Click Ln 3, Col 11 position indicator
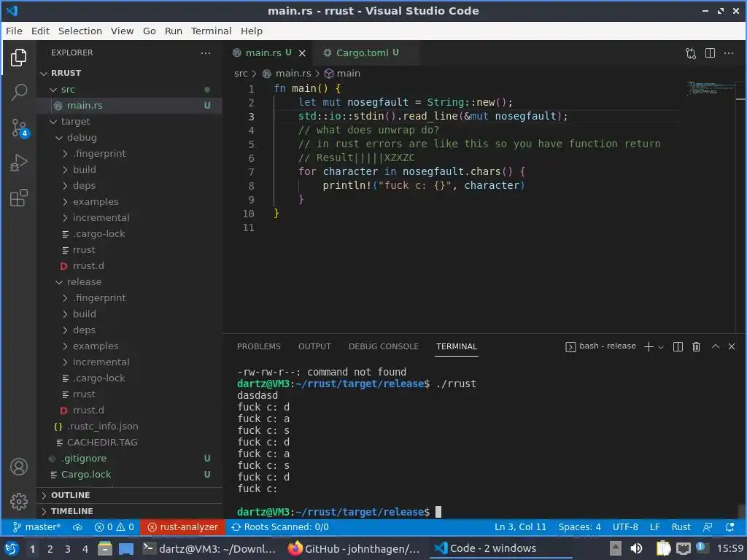The width and height of the screenshot is (747, 560). coord(520,527)
